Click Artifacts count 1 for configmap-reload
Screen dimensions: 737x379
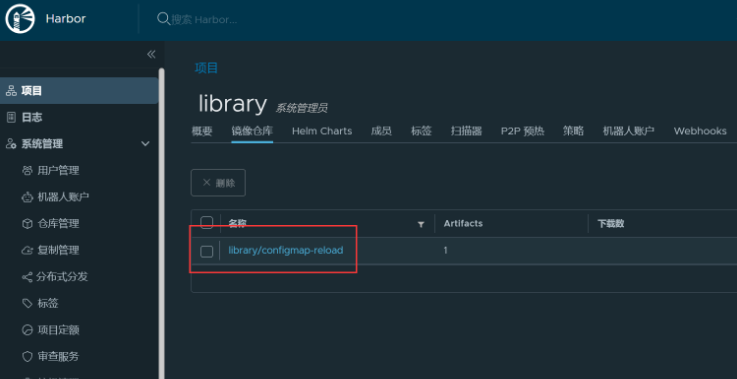click(x=446, y=251)
